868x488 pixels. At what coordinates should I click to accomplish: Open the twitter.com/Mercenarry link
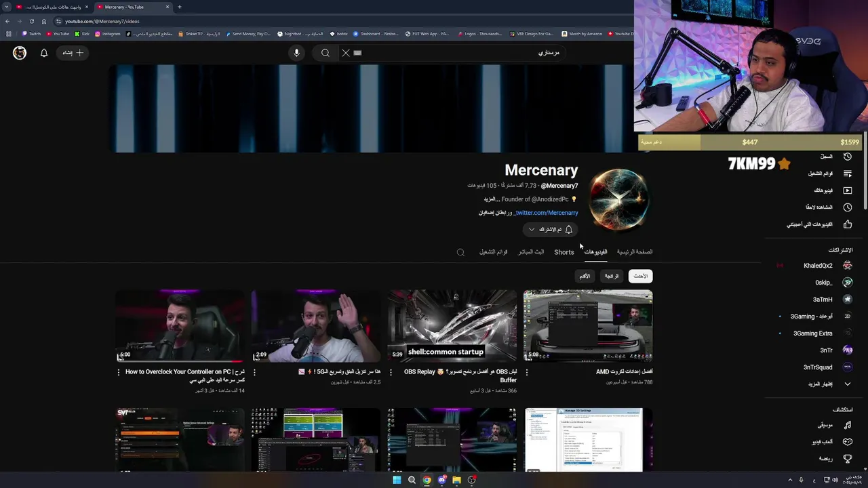[547, 213]
